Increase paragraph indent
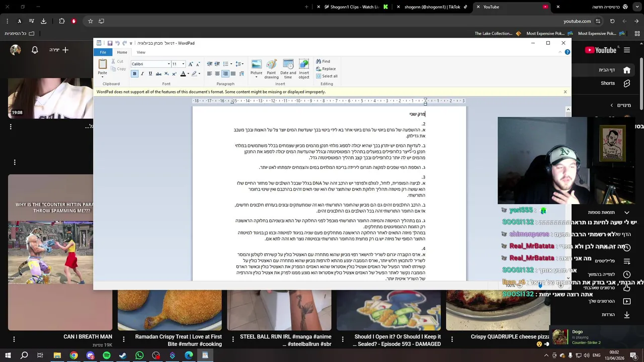Image resolution: width=644 pixels, height=362 pixels. coord(217,64)
